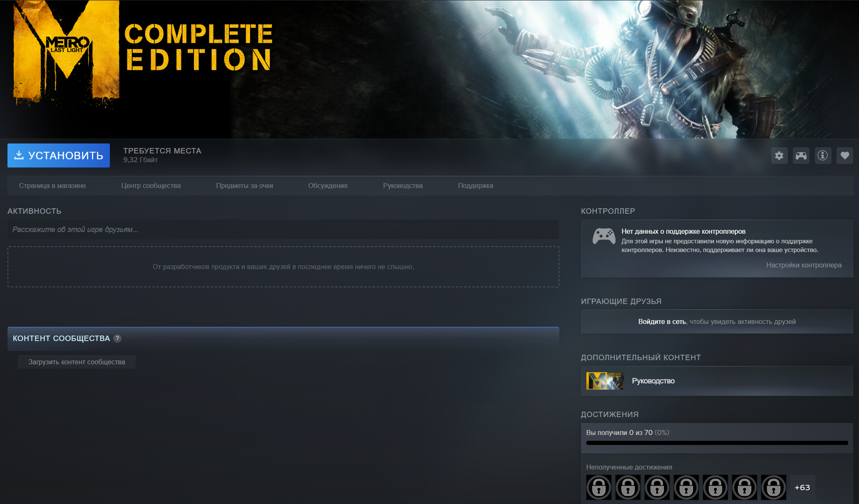Open Обсуждения tab
The width and height of the screenshot is (859, 504).
[328, 185]
